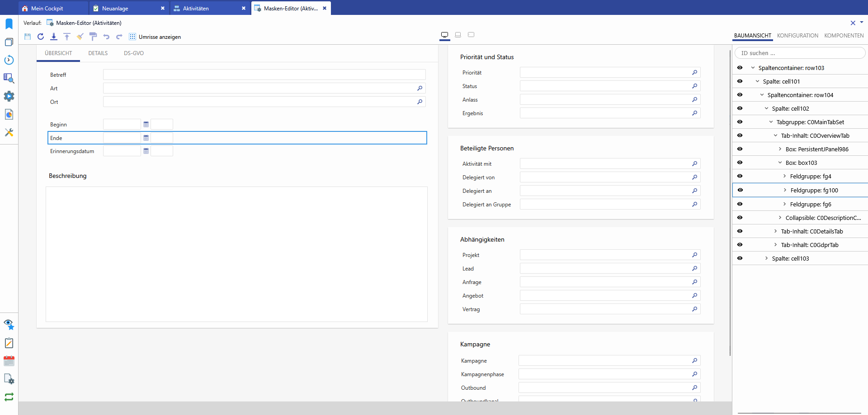Toggle Umrisse anzeigen outline display

(155, 37)
